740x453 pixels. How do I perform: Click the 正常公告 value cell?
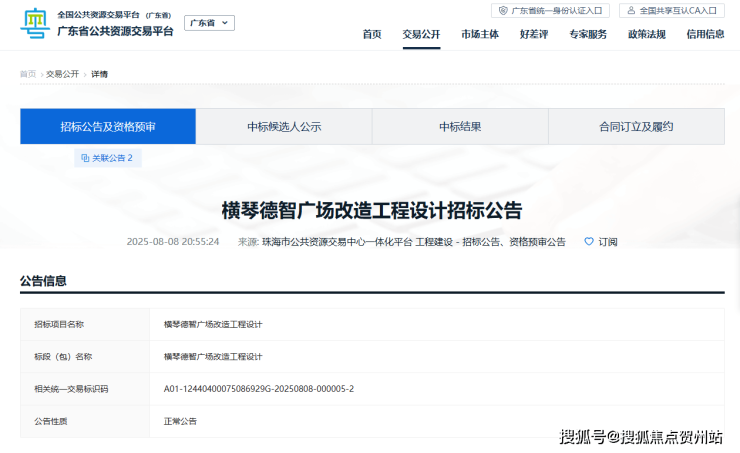tap(437, 421)
